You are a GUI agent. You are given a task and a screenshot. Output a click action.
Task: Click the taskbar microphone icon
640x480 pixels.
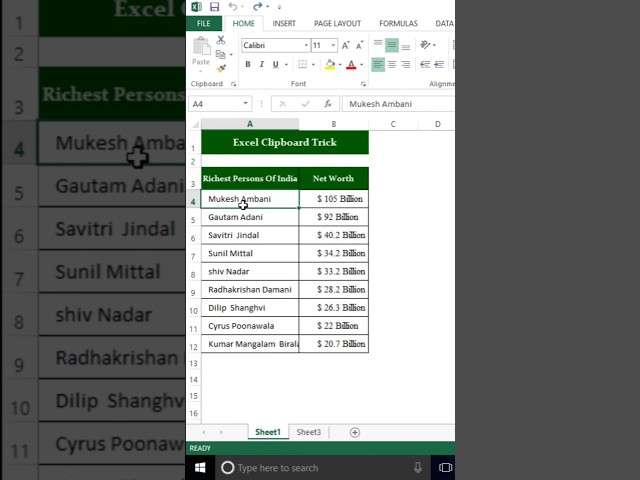click(x=418, y=468)
